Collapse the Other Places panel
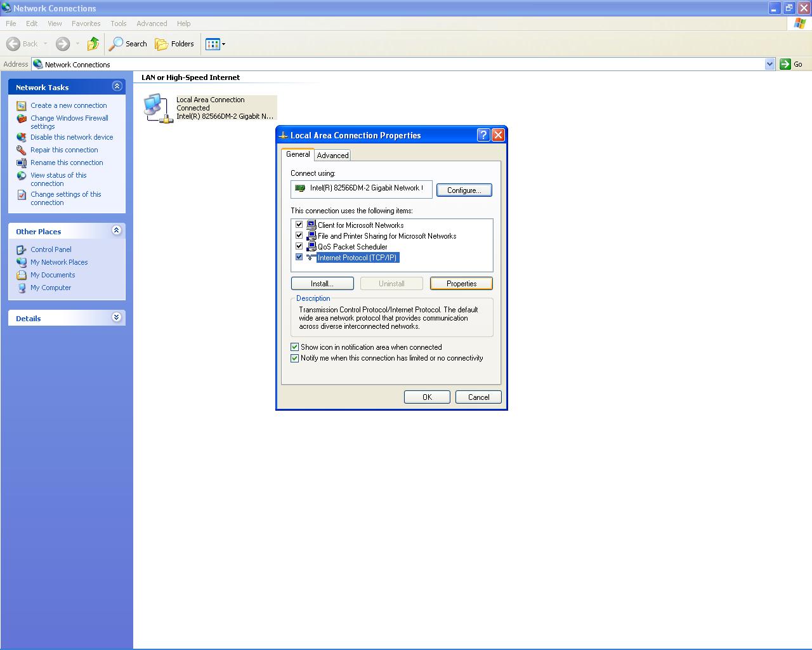This screenshot has height=650, width=812. (x=117, y=230)
